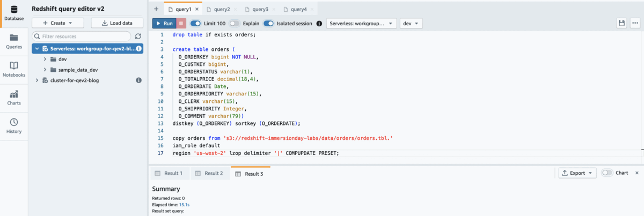The image size is (644, 216).
Task: Add a new query tab with plus
Action: pyautogui.click(x=156, y=9)
